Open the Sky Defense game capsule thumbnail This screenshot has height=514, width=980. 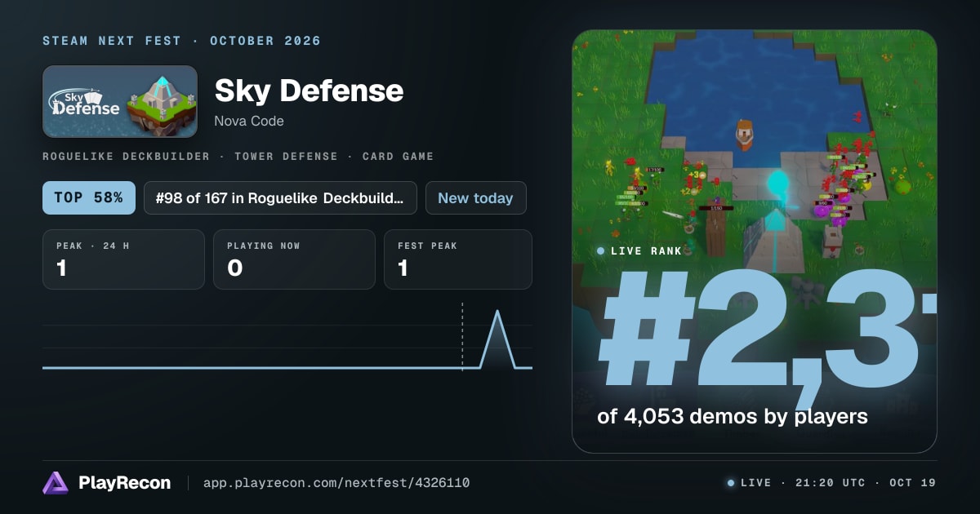point(120,101)
